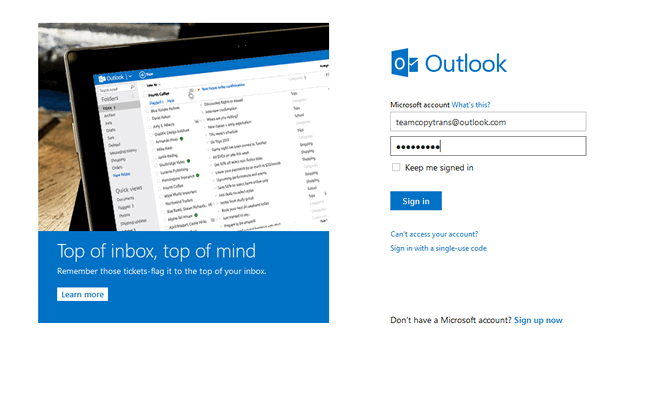Viewport: 649px width, 393px height.
Task: Click the "Top of inbox, top of mind" headline
Action: (x=156, y=251)
